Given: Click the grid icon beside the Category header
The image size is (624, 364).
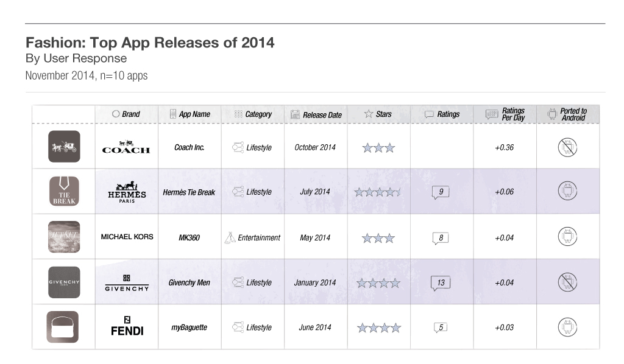Looking at the screenshot, I should pyautogui.click(x=238, y=114).
